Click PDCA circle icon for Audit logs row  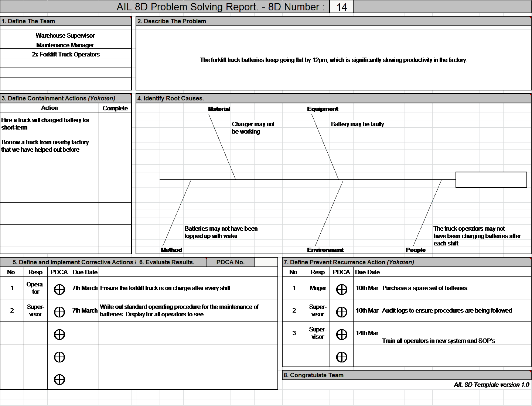click(342, 312)
